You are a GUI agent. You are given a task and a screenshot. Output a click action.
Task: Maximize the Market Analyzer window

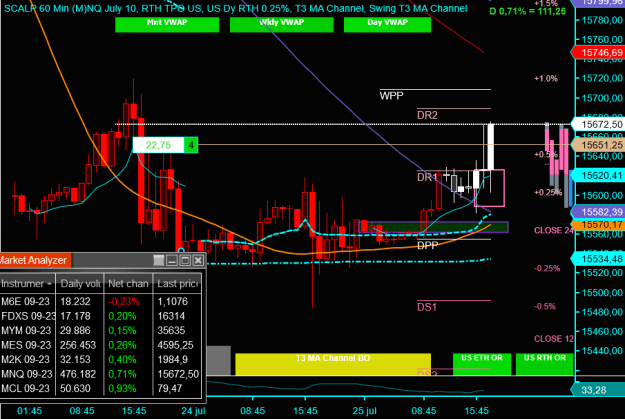[185, 260]
